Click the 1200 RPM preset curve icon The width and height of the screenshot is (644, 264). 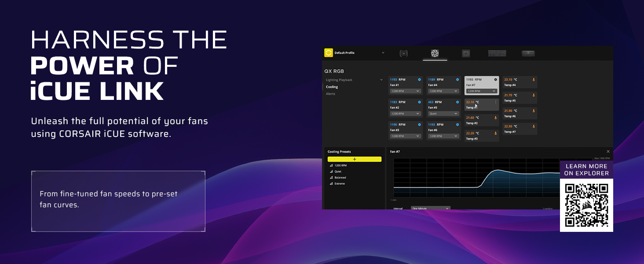(331, 165)
